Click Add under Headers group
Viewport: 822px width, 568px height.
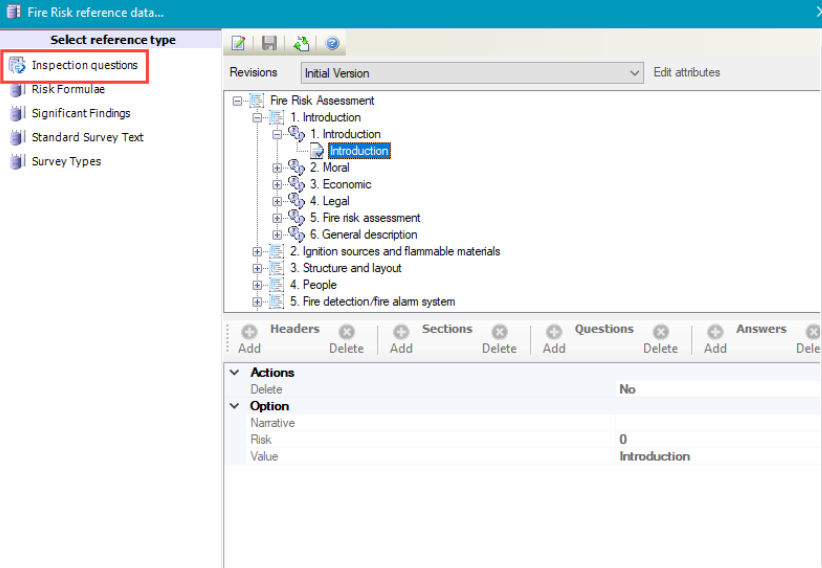pyautogui.click(x=249, y=339)
